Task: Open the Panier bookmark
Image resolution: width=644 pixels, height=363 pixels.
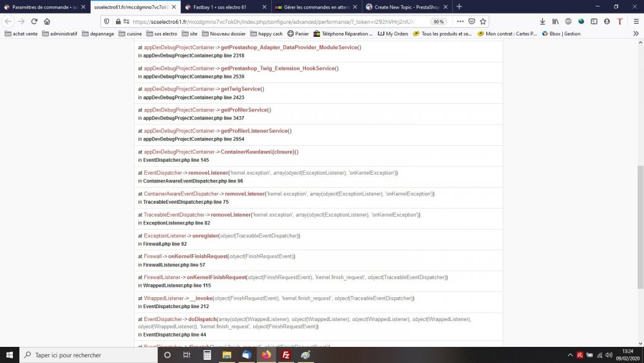Action: [x=298, y=34]
